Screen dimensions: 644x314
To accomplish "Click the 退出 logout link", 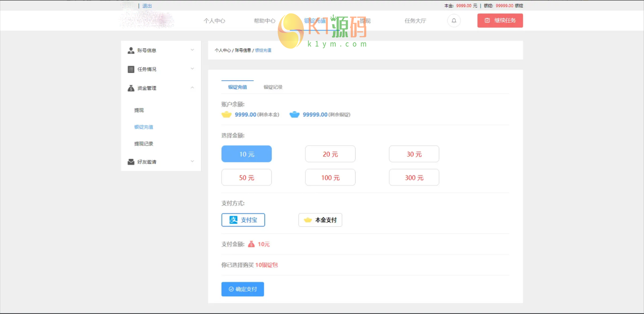I will pos(147,6).
